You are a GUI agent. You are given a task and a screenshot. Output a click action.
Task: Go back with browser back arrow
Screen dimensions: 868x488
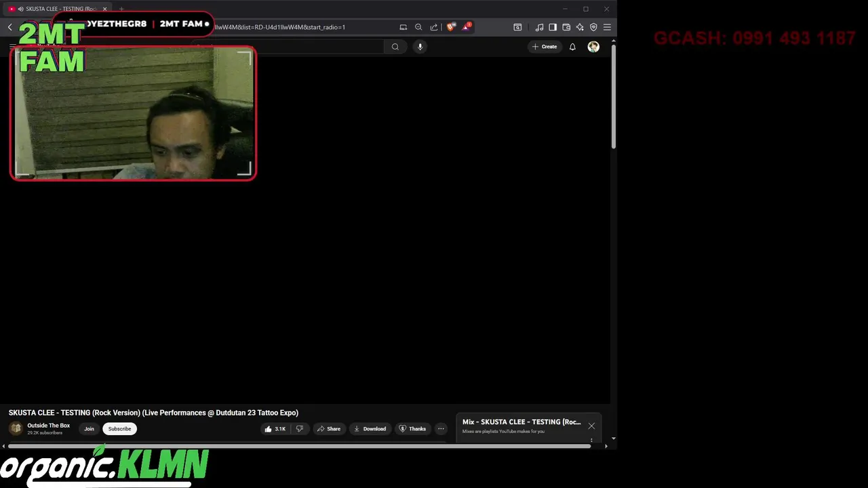point(9,27)
